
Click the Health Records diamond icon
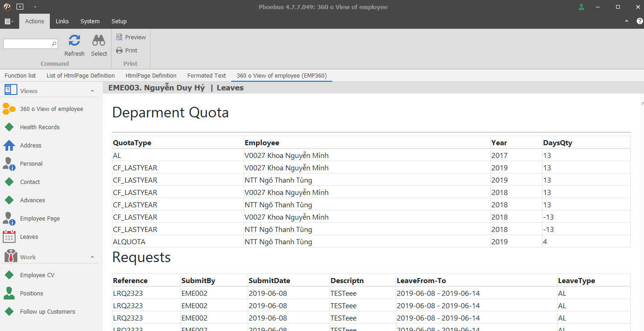pos(9,127)
